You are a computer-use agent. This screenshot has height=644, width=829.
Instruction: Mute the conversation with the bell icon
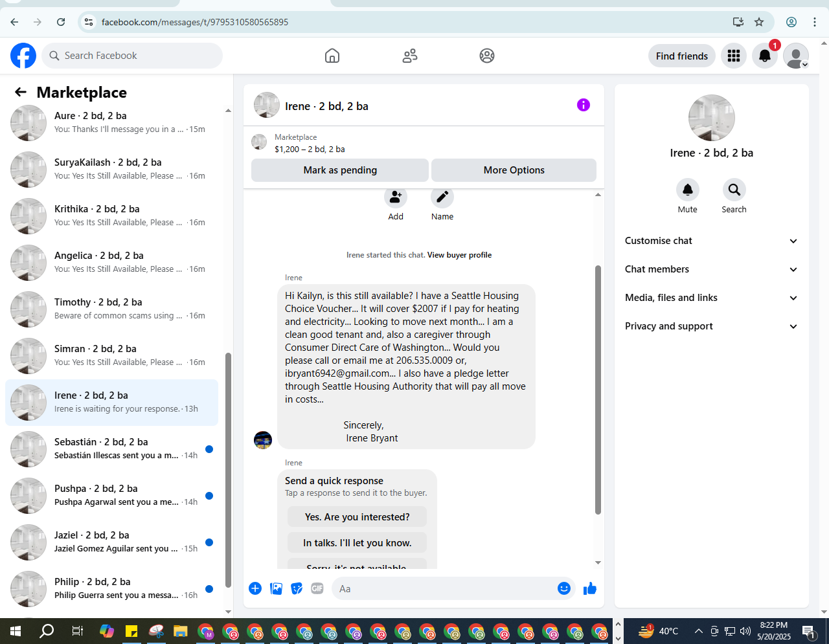tap(688, 190)
